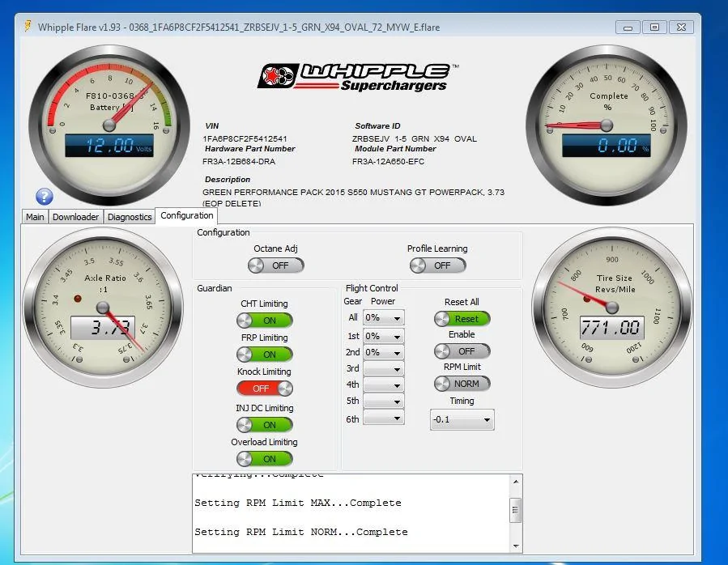The image size is (728, 565).
Task: Click the Complete percent gauge
Action: pyautogui.click(x=607, y=125)
